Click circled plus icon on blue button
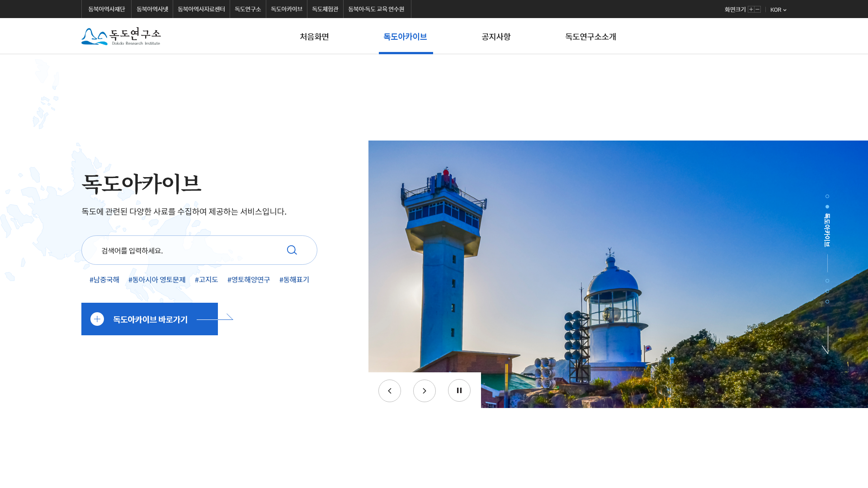868x488 pixels. coord(97,319)
